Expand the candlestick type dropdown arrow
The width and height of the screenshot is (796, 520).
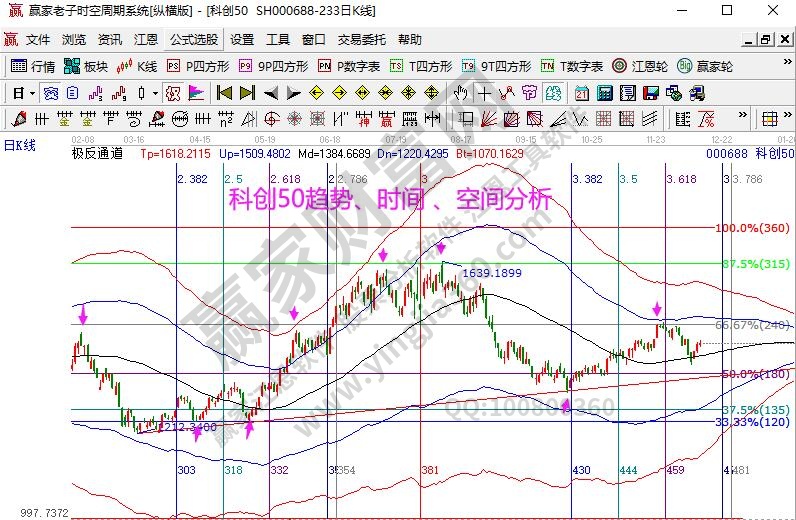tap(155, 93)
